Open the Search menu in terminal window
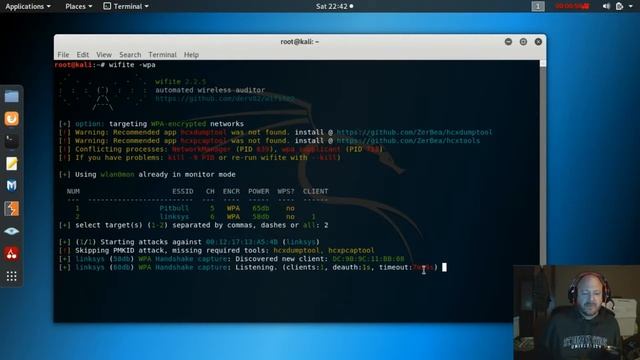Screen dimensions: 640x360 point(130,55)
